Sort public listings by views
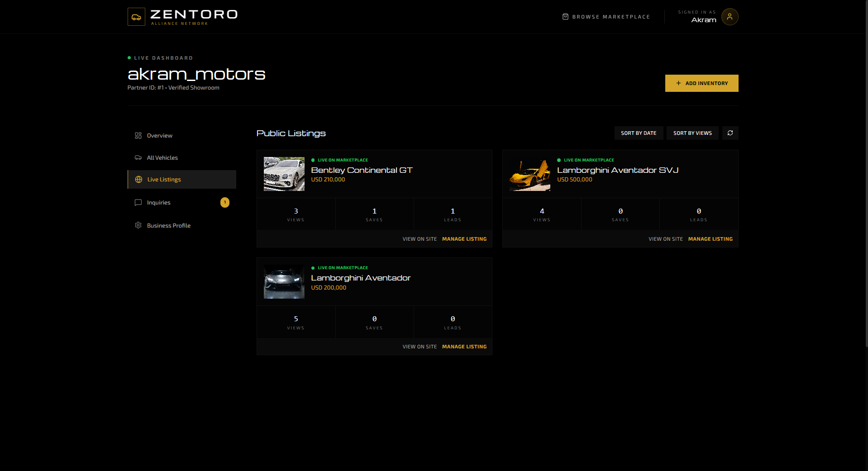The height and width of the screenshot is (471, 868). (692, 133)
